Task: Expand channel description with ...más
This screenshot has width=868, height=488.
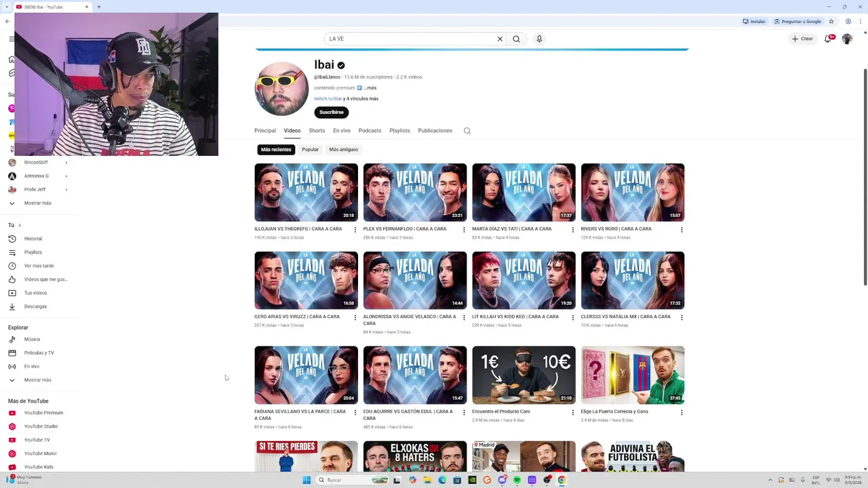Action: pyautogui.click(x=370, y=87)
